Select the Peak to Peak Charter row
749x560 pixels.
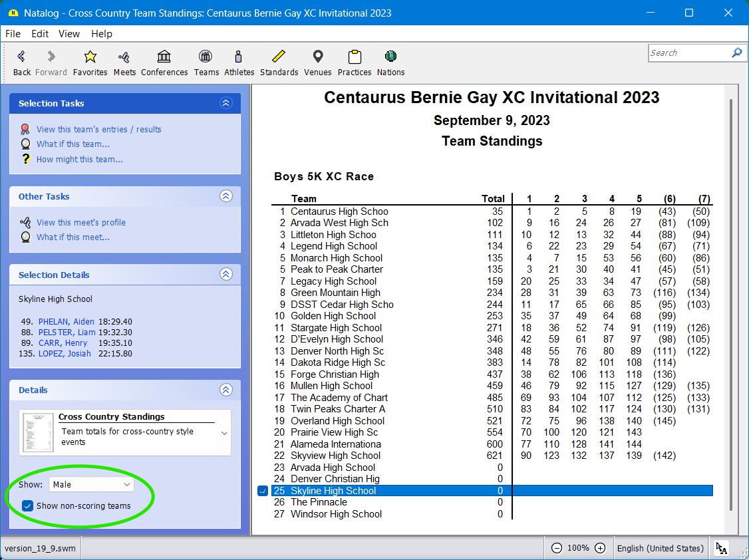pyautogui.click(x=492, y=269)
